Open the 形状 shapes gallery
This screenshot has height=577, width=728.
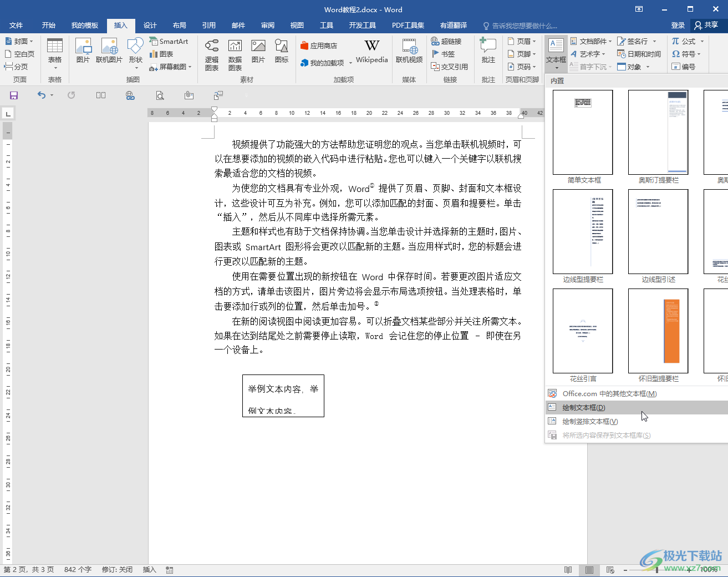[136, 54]
